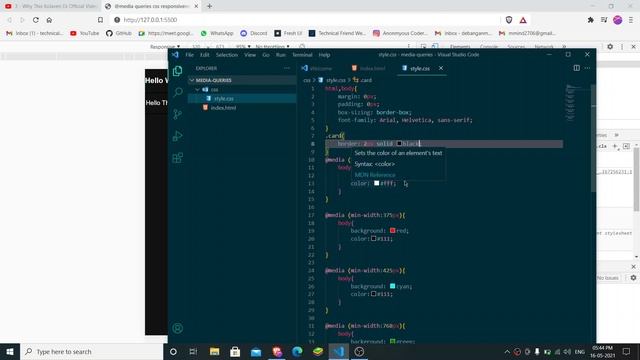Expand more DevTools tabs chevron

(564, 47)
